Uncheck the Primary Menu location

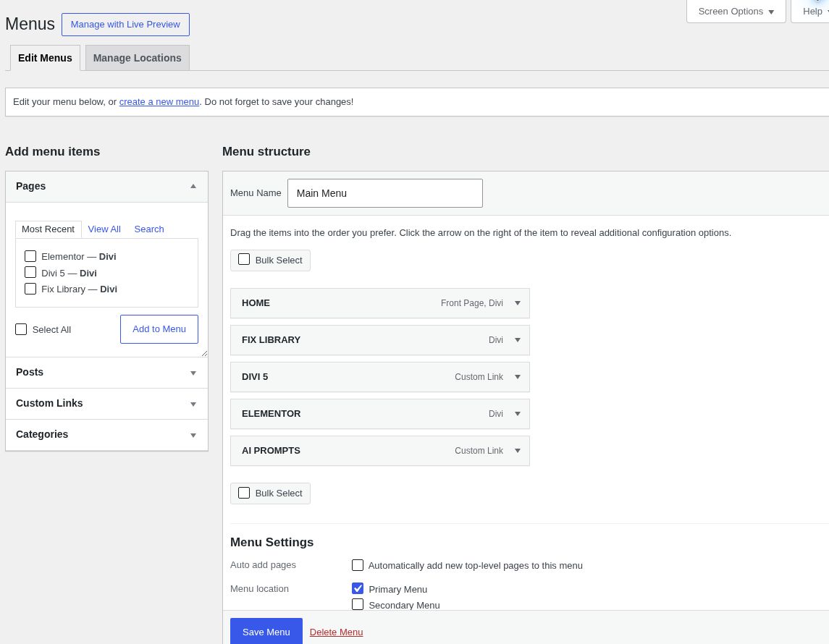tap(358, 588)
